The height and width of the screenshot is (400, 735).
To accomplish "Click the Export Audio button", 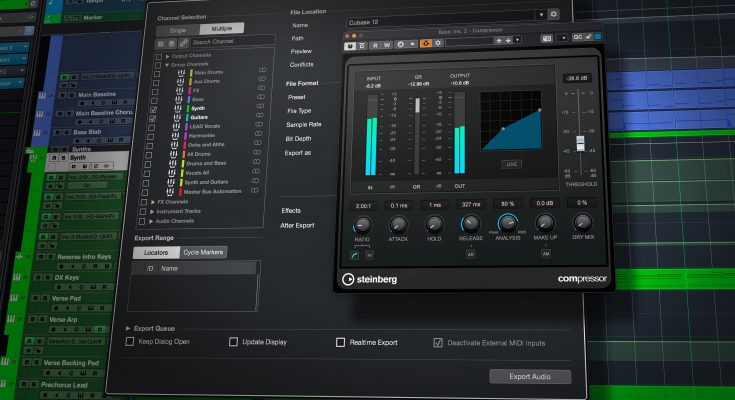I will tap(530, 377).
